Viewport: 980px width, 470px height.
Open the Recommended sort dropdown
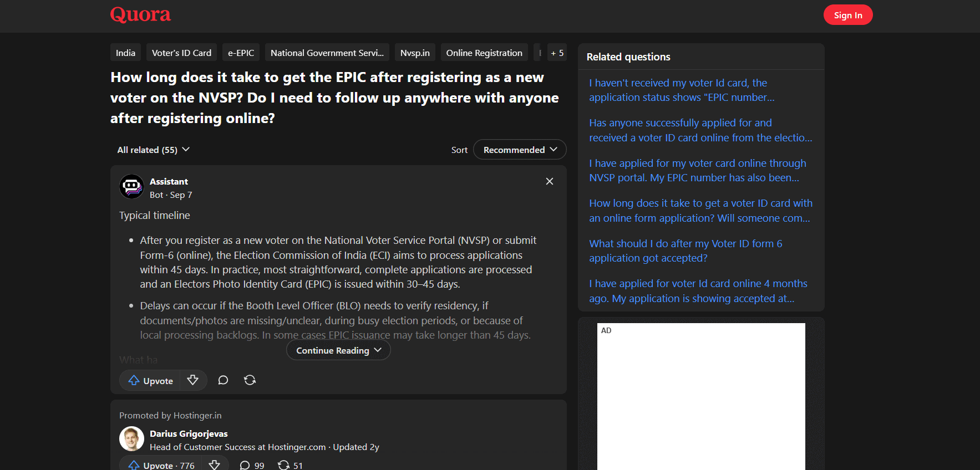coord(519,150)
